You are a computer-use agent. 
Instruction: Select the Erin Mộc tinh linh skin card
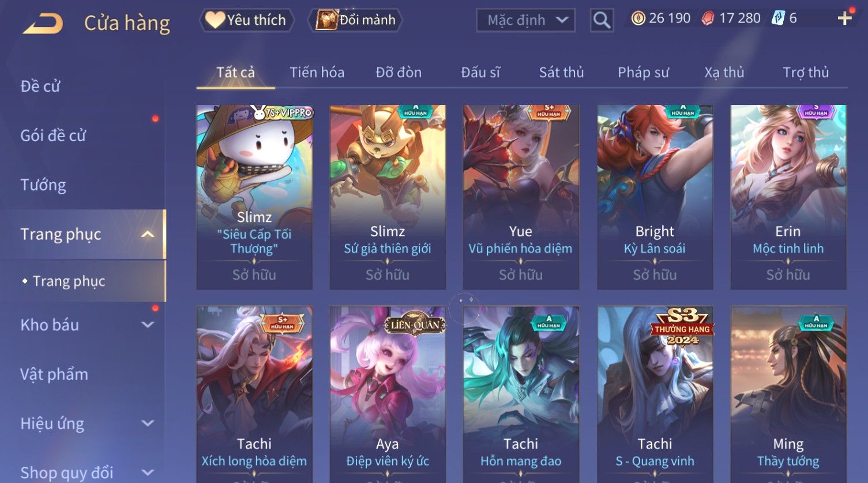788,197
